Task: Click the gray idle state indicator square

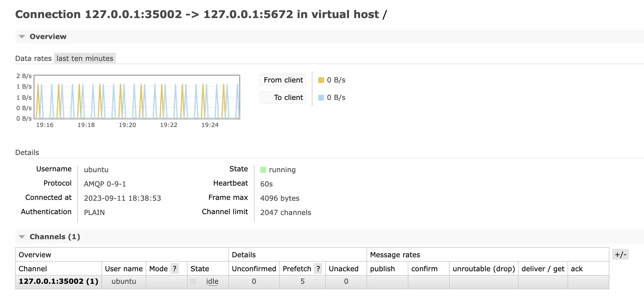Action: tap(193, 281)
